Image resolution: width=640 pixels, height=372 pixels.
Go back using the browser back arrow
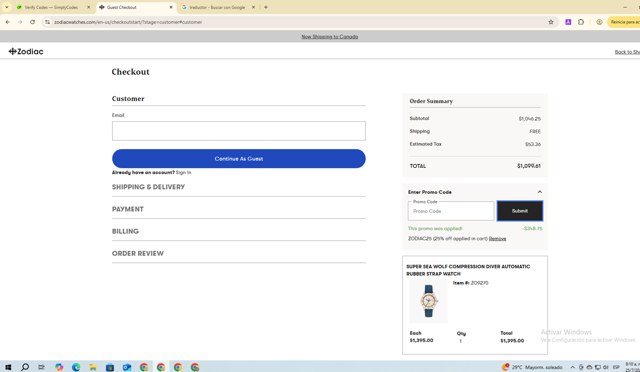[x=8, y=22]
